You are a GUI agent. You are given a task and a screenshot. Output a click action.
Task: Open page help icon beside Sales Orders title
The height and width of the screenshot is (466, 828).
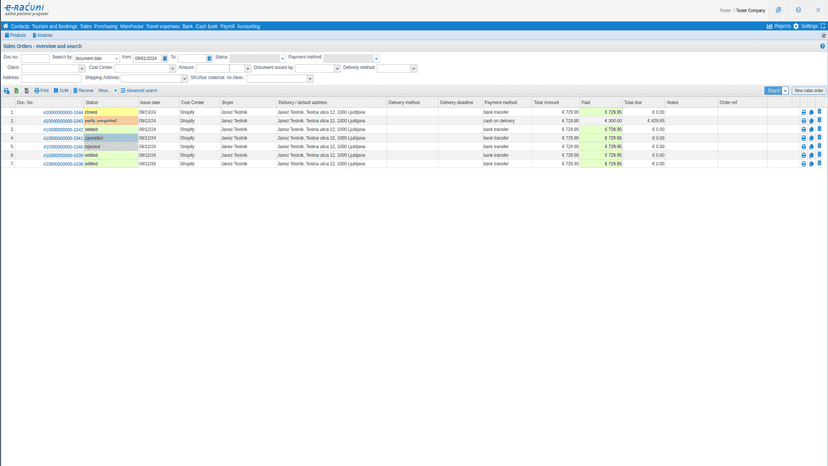(x=822, y=46)
